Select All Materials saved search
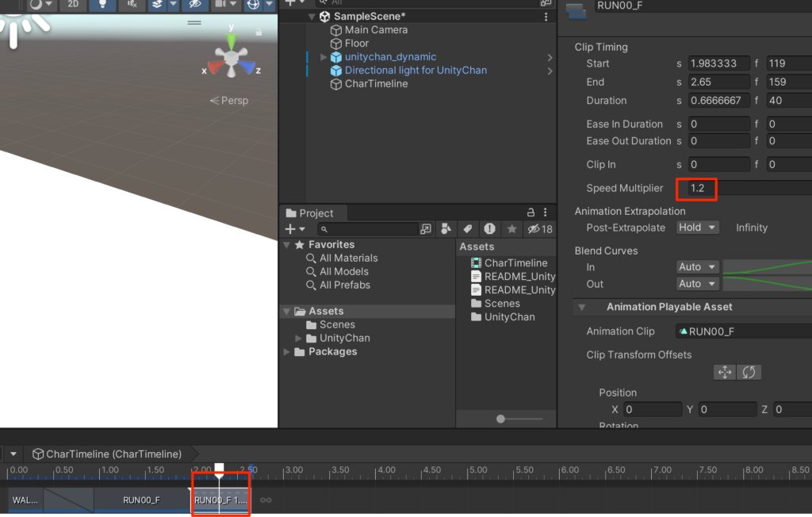812x517 pixels. coord(348,258)
